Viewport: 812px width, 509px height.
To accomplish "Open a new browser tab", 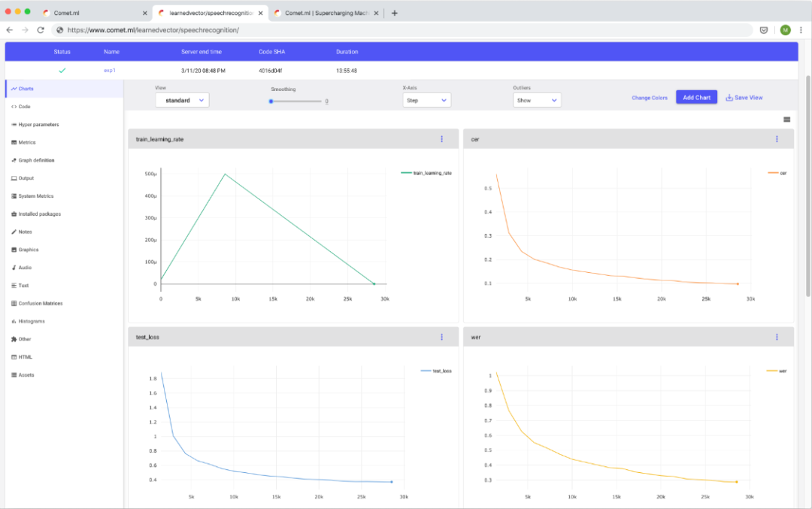I will click(x=395, y=13).
